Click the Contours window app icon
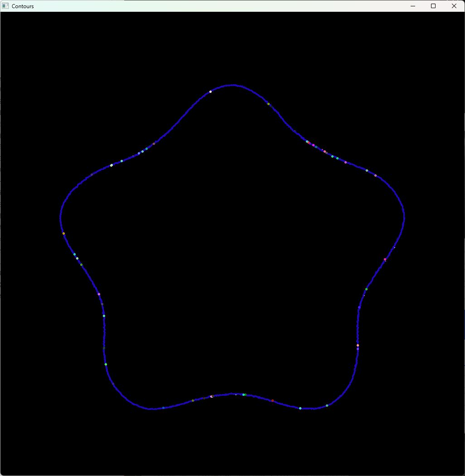This screenshot has height=476, width=465. pyautogui.click(x=5, y=6)
